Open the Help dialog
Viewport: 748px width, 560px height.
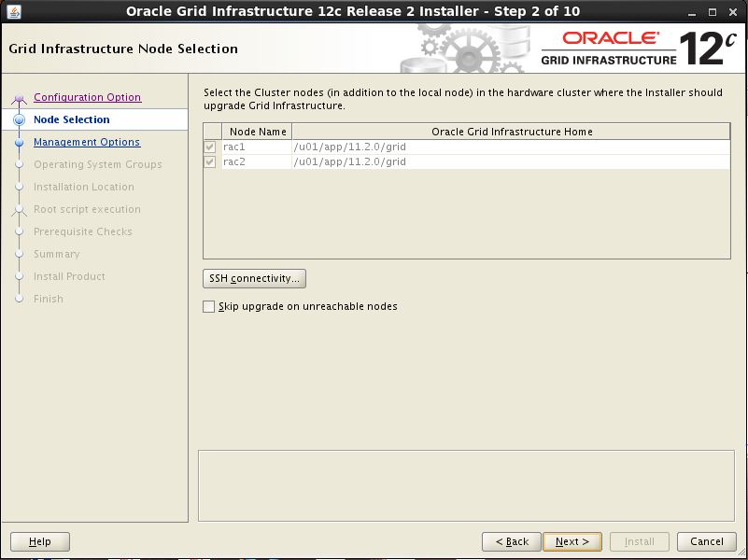(40, 541)
